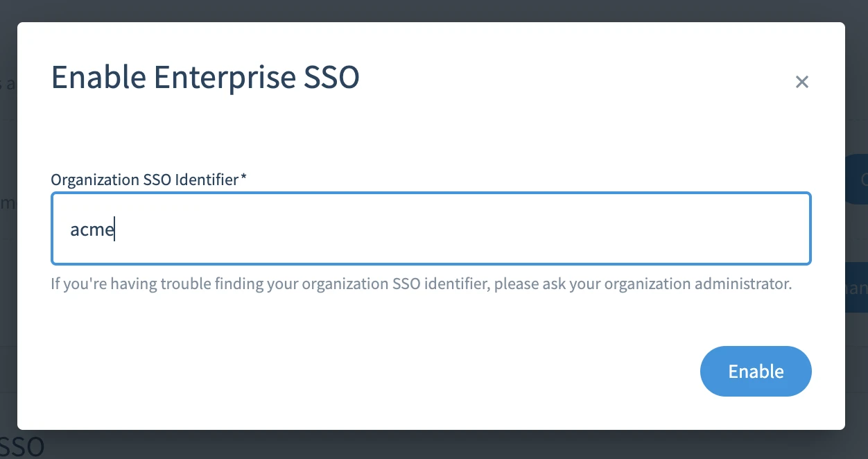Image resolution: width=868 pixels, height=459 pixels.
Task: Click the Enable Enterprise SSO dialog title
Action: click(205, 77)
